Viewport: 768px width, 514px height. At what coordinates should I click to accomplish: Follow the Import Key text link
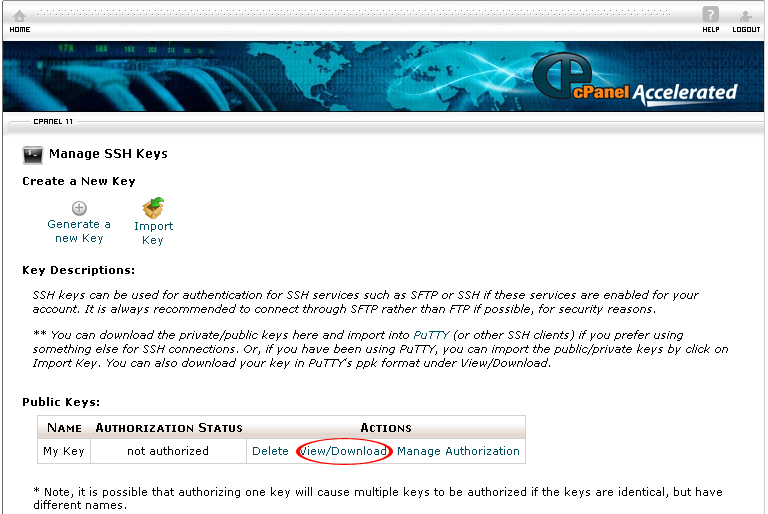pyautogui.click(x=153, y=233)
